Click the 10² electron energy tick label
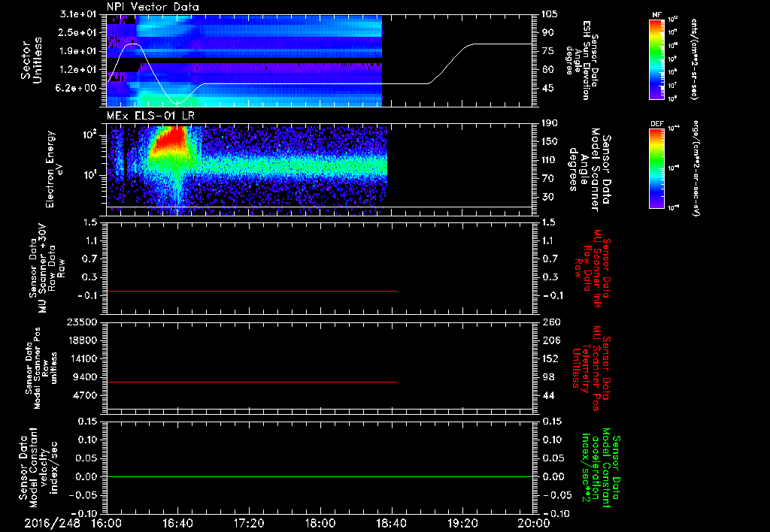Screen dimensions: 770x532 (89, 135)
